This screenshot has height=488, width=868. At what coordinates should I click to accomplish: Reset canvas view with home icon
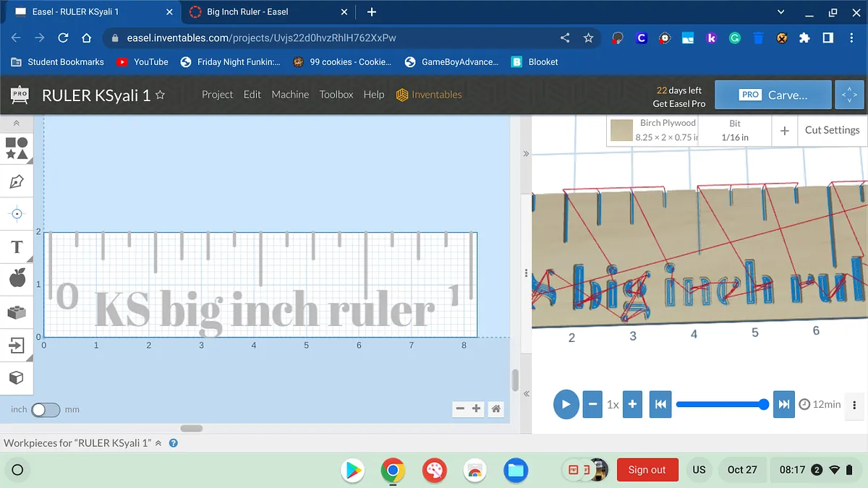(496, 408)
